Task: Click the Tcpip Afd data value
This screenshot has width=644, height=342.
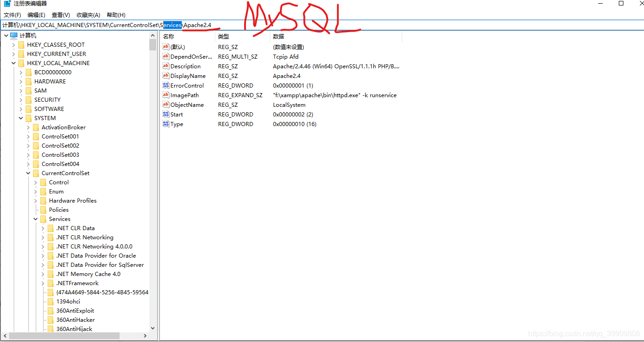Action: [286, 56]
